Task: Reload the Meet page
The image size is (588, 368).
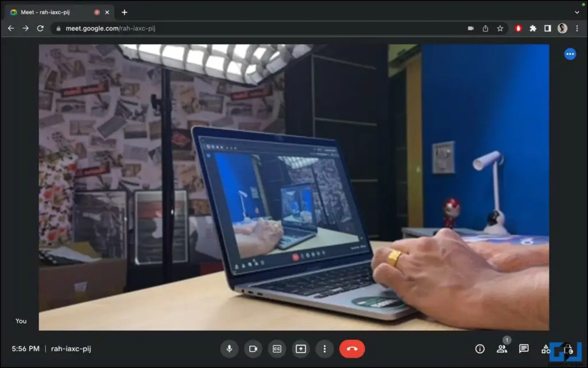Action: click(x=40, y=28)
